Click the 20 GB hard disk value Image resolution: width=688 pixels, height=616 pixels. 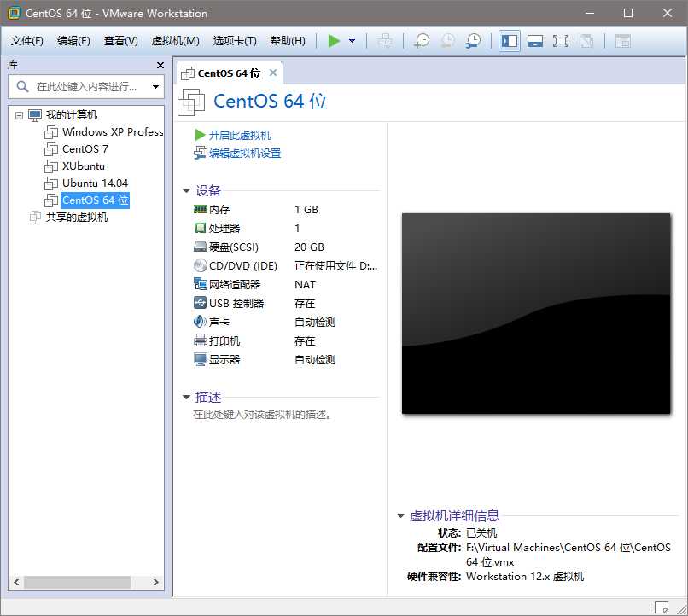pos(309,247)
